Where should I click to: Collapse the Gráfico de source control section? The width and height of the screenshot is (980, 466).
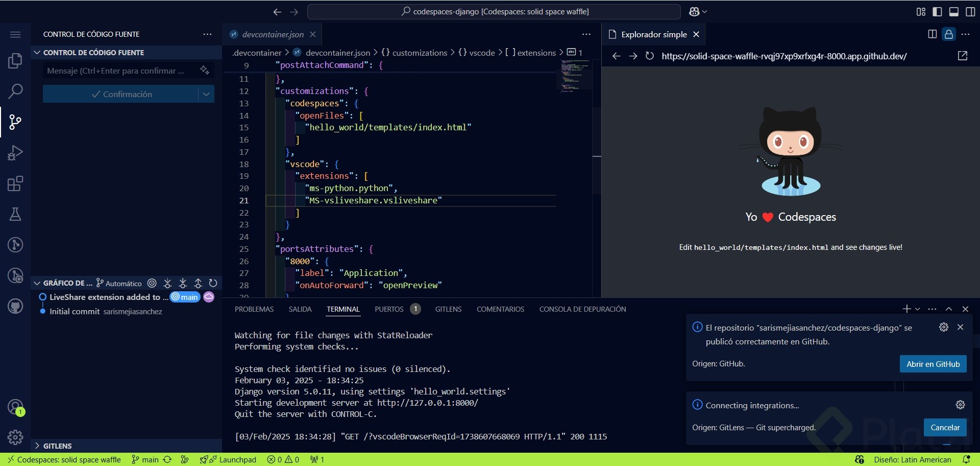(x=37, y=283)
